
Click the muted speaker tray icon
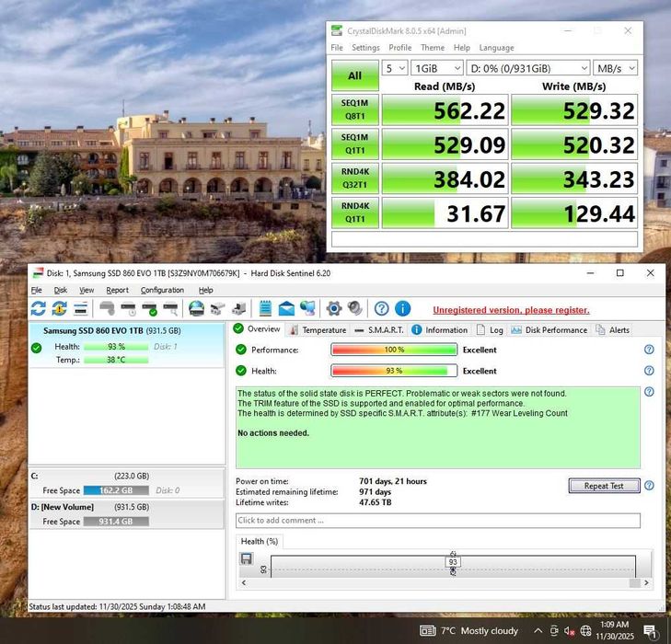coord(569,631)
